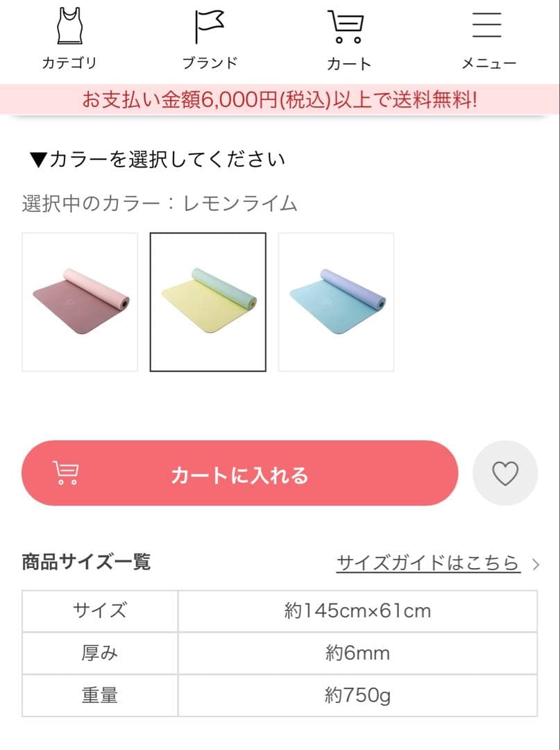Tap the free shipping 送料無料 banner
The width and height of the screenshot is (560, 750).
tap(280, 100)
